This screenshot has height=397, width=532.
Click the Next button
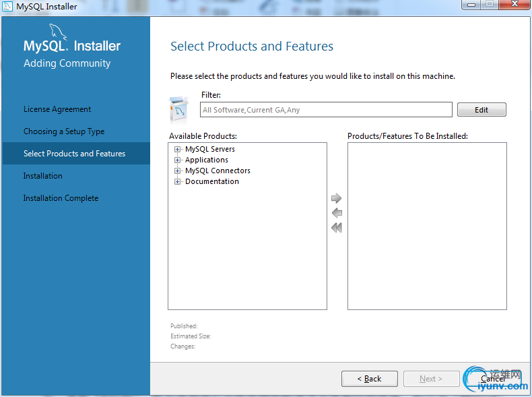coord(431,379)
